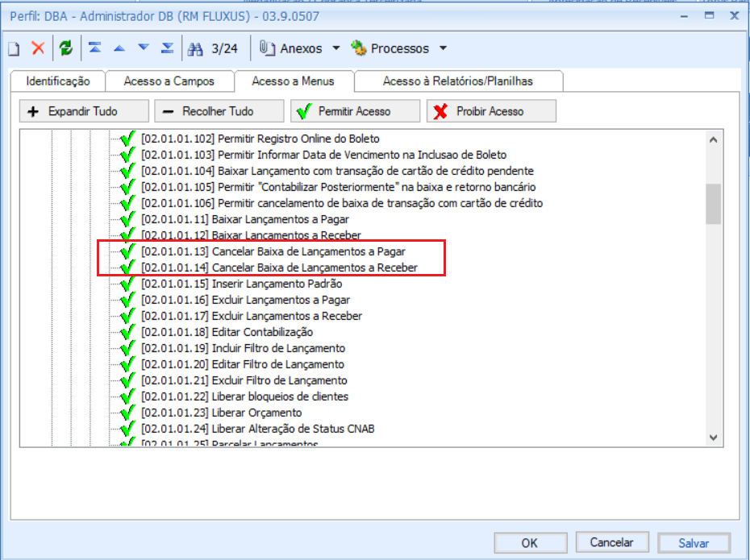Select the Acesso a Menus tab

click(294, 81)
